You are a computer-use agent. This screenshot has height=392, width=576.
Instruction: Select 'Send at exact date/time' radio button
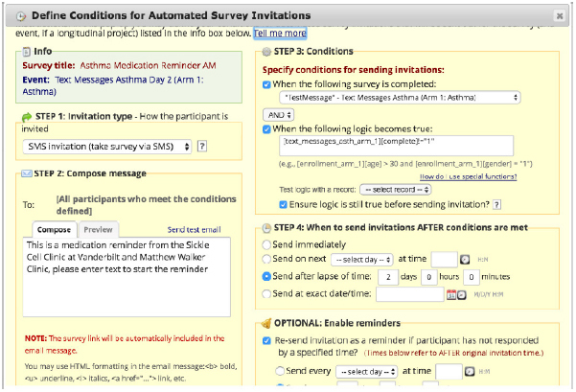click(x=266, y=293)
